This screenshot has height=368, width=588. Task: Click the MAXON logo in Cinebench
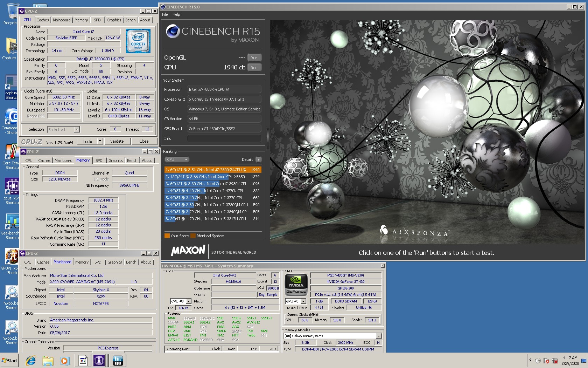point(188,250)
